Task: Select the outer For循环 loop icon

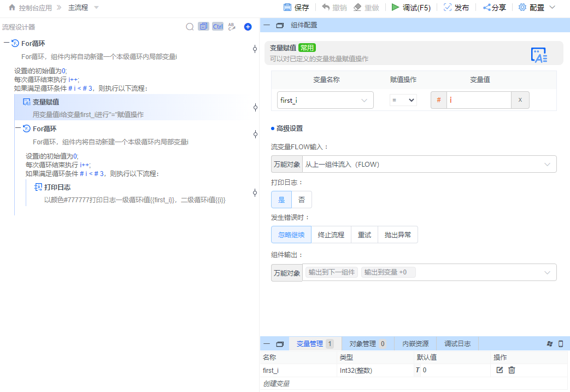Action: [15, 43]
